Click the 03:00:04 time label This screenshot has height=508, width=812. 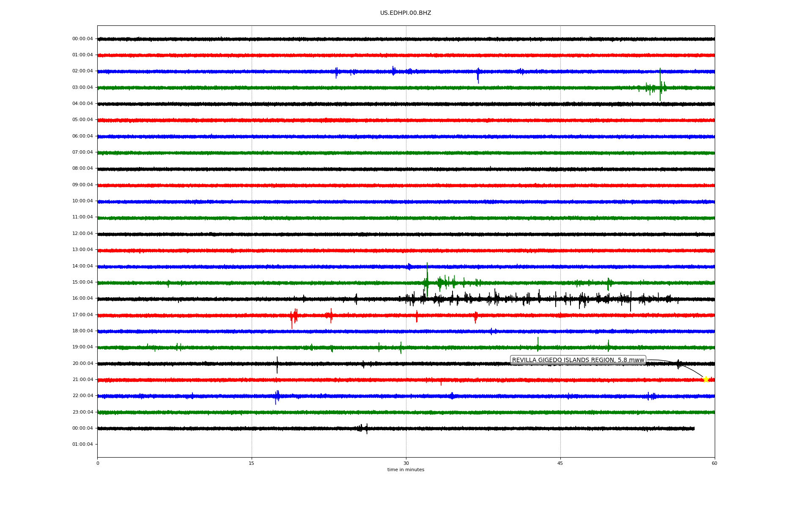click(82, 88)
